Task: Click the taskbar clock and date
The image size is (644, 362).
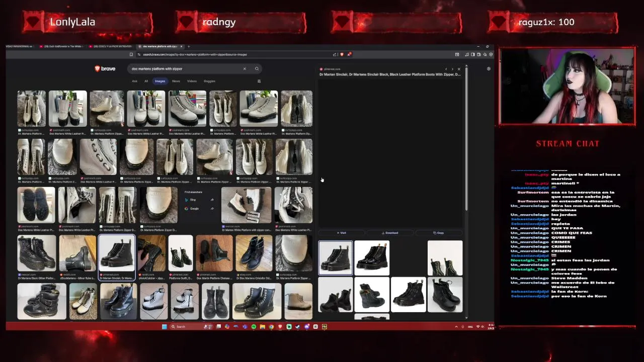Action: [491, 327]
